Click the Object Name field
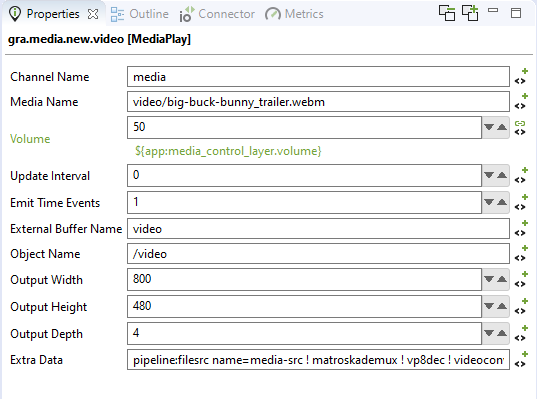This screenshot has height=399, width=537. pos(318,254)
